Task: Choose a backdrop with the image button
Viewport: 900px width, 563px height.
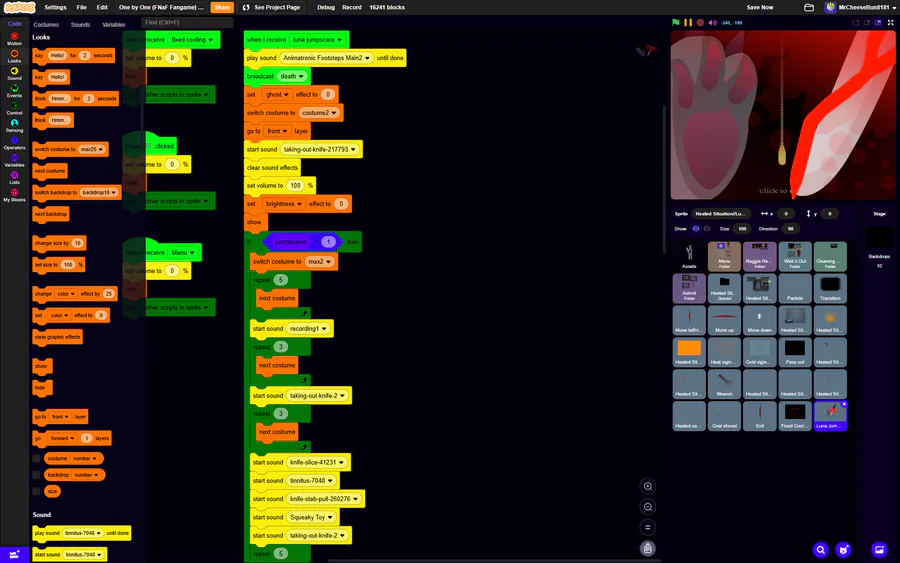Action: click(879, 550)
